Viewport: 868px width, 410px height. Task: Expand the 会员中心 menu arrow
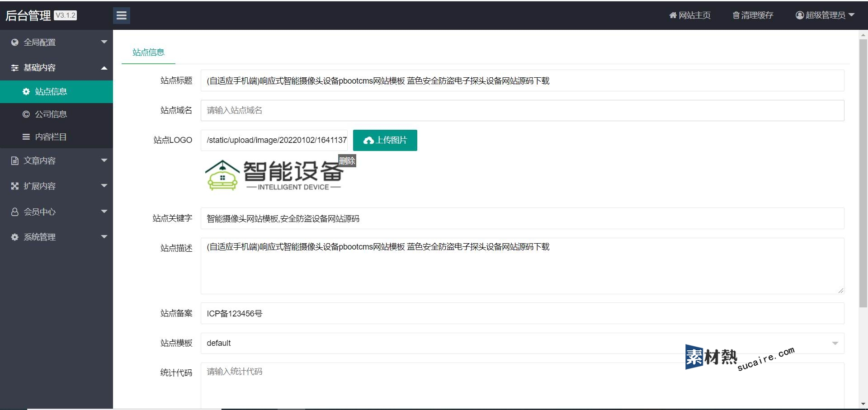coord(104,211)
